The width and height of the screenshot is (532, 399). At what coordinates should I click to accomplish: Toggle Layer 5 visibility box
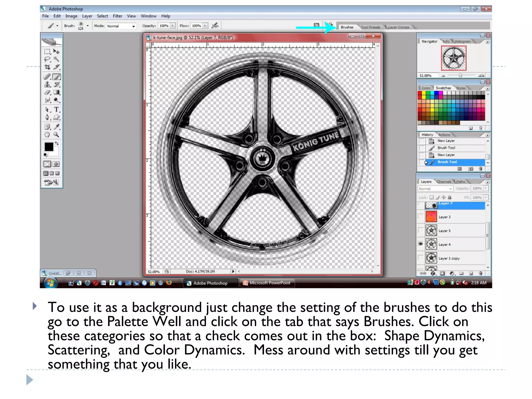(x=421, y=230)
